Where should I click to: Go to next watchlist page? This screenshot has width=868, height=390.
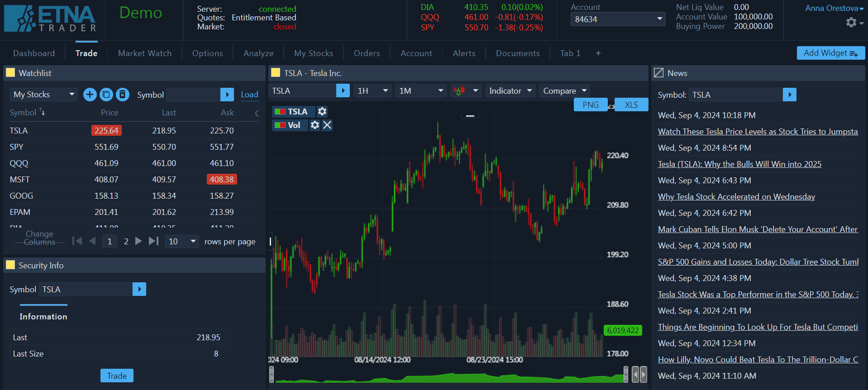click(139, 241)
